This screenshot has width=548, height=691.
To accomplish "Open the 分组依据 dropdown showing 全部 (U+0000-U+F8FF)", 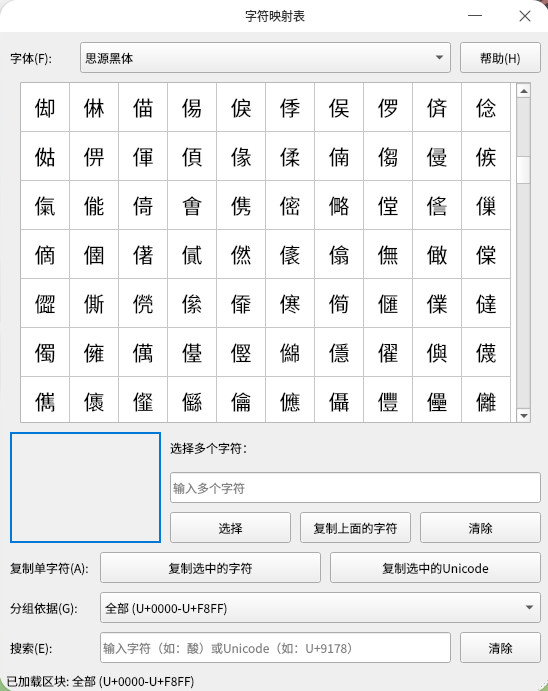I will coord(320,608).
